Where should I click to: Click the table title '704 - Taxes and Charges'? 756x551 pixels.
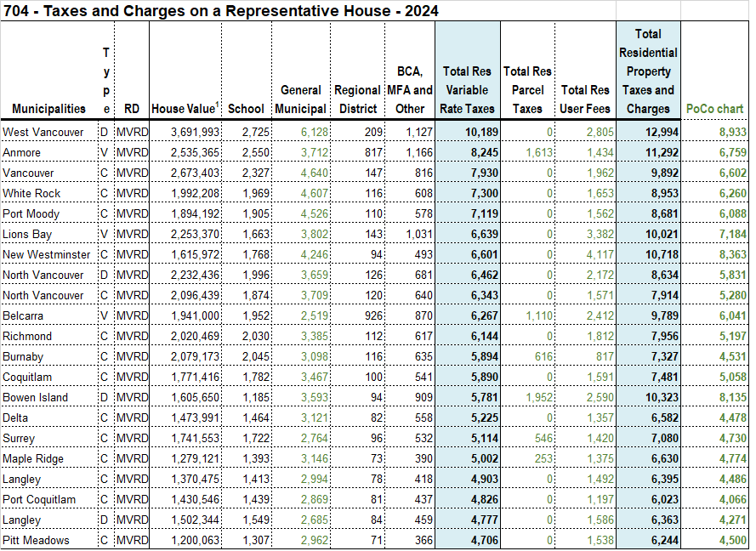point(221,10)
